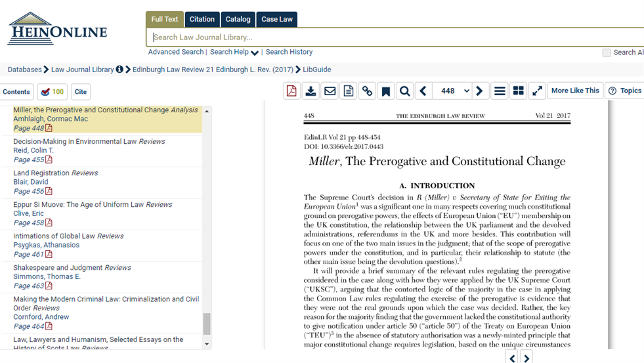
Task: Open the LibGuide breadcrumb link
Action: (316, 70)
